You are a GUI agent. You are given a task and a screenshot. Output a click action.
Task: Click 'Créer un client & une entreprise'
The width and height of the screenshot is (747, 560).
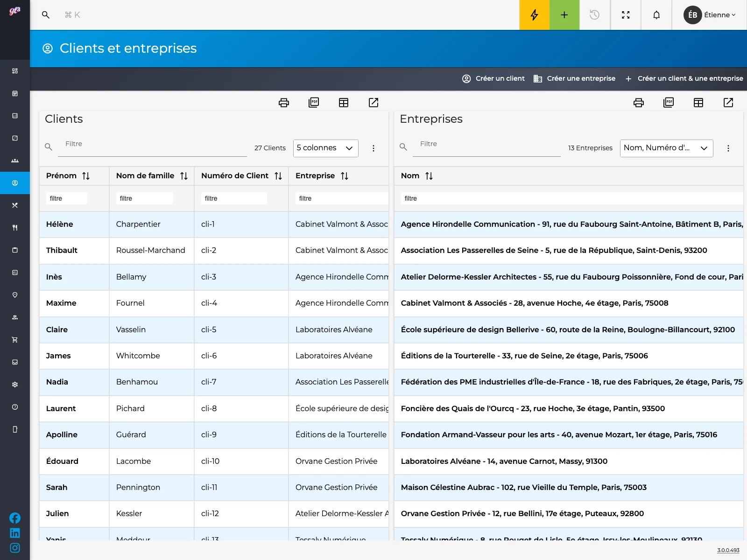point(684,78)
